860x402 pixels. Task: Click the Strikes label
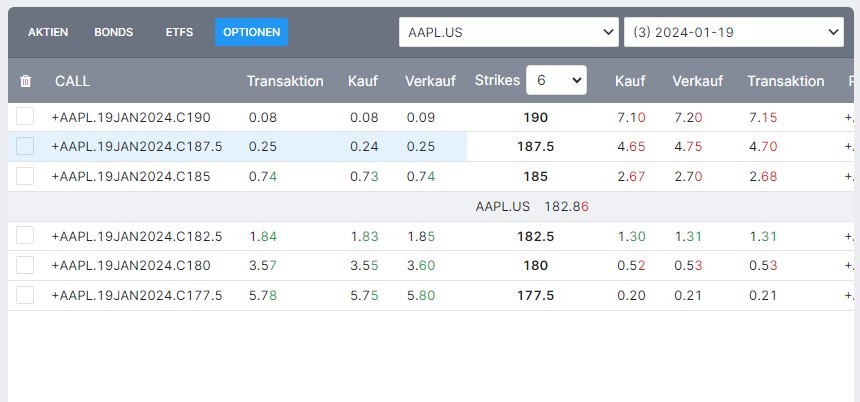point(497,80)
